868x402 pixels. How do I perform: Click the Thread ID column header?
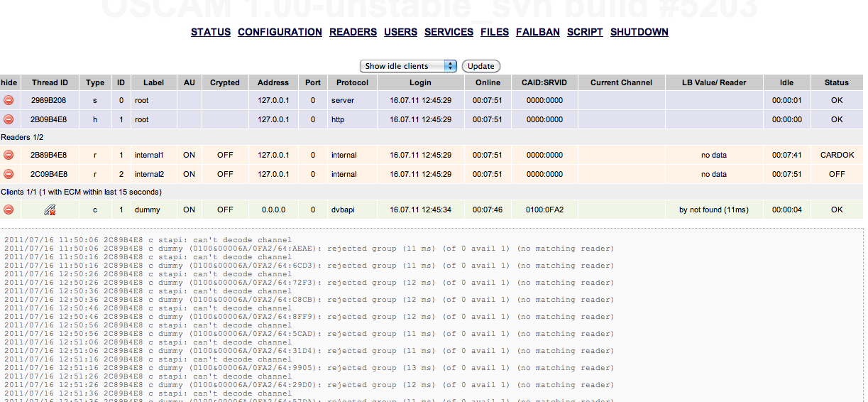[x=50, y=82]
